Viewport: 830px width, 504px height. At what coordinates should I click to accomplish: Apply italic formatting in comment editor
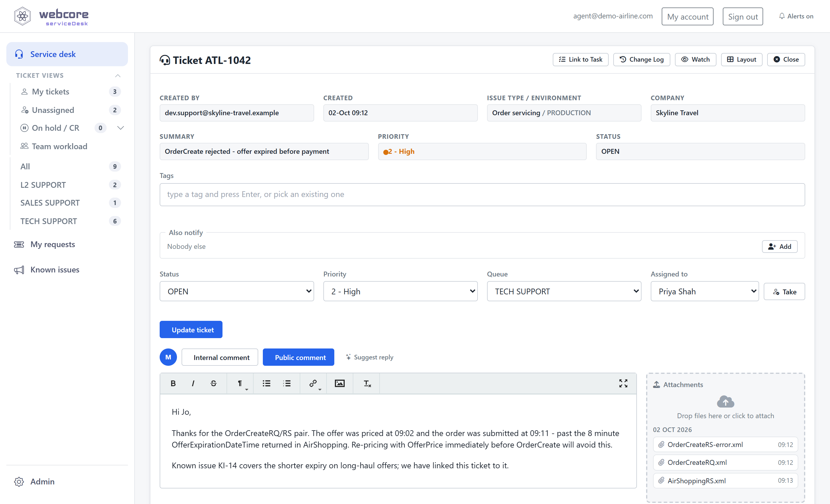point(193,383)
